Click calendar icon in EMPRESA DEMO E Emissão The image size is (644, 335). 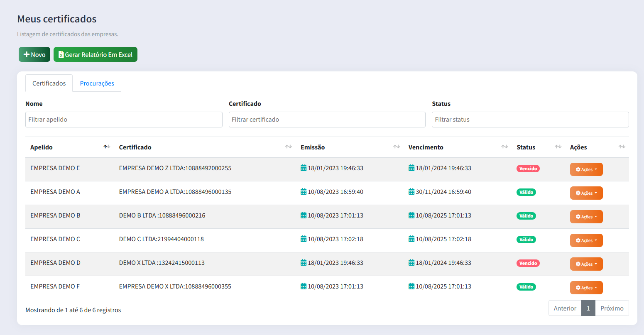click(304, 168)
